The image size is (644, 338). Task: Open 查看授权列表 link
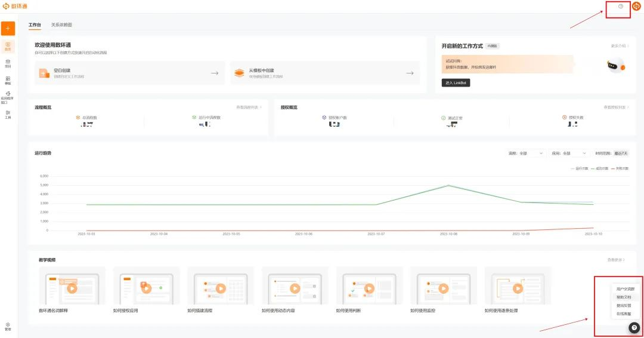[616, 107]
